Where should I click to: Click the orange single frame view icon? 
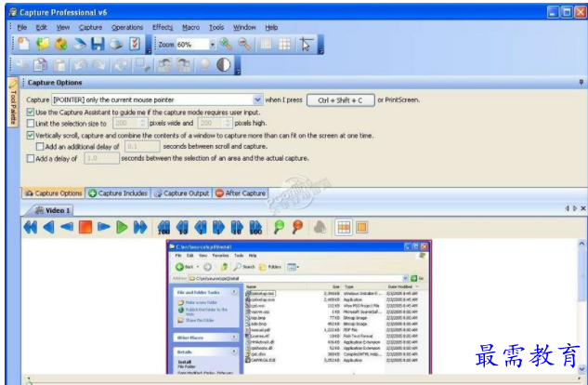[x=362, y=227]
